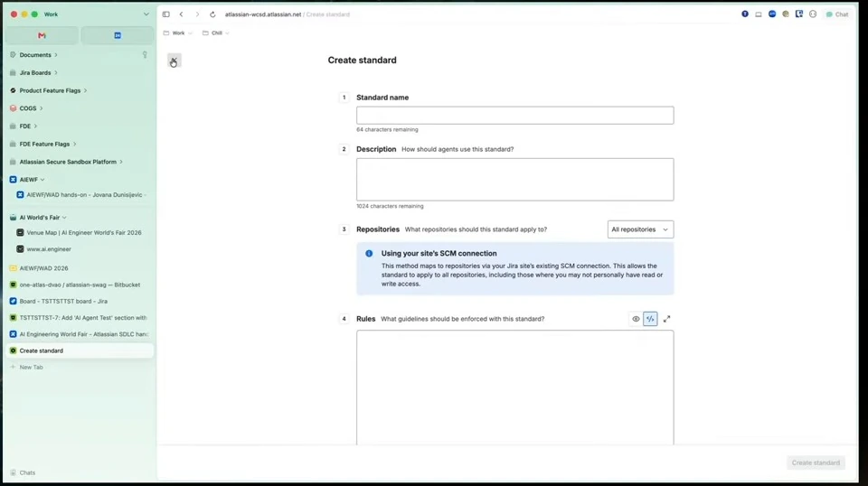The height and width of the screenshot is (486, 868).
Task: Open Chats at the sidebar bottom
Action: click(23, 472)
